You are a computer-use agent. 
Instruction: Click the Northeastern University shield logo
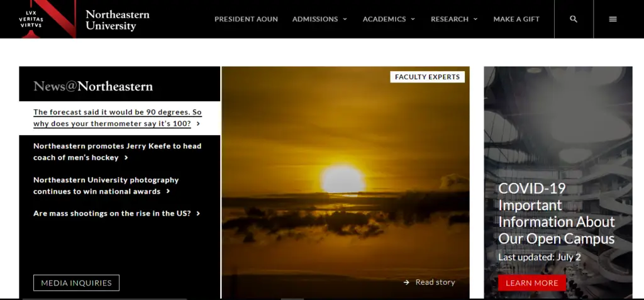coord(47,19)
